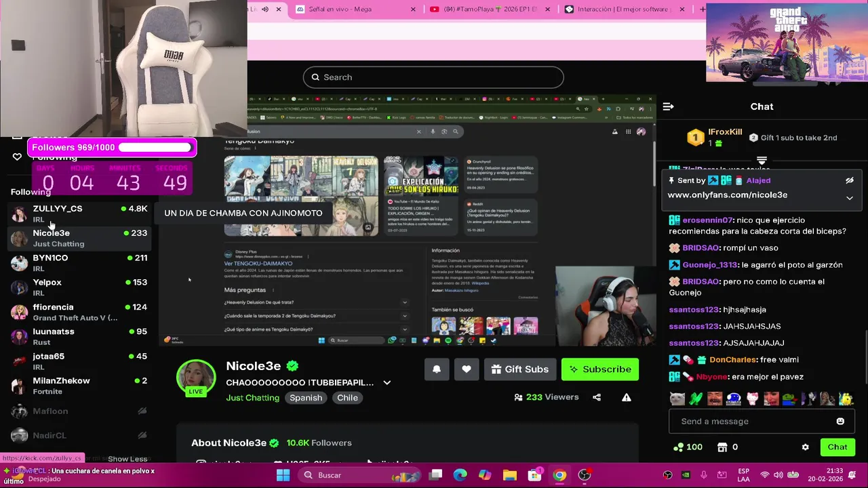
Task: Open the emoji picker in the message box
Action: click(840, 422)
